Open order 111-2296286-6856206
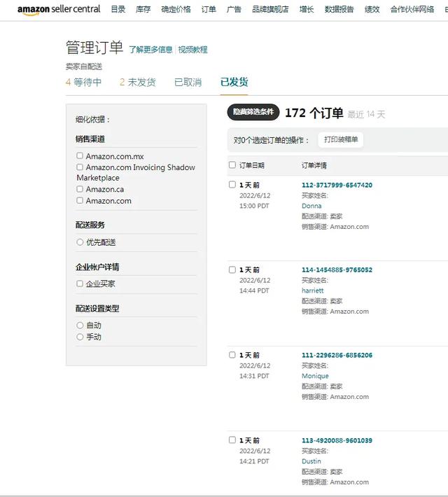The image size is (448, 497). coord(337,356)
